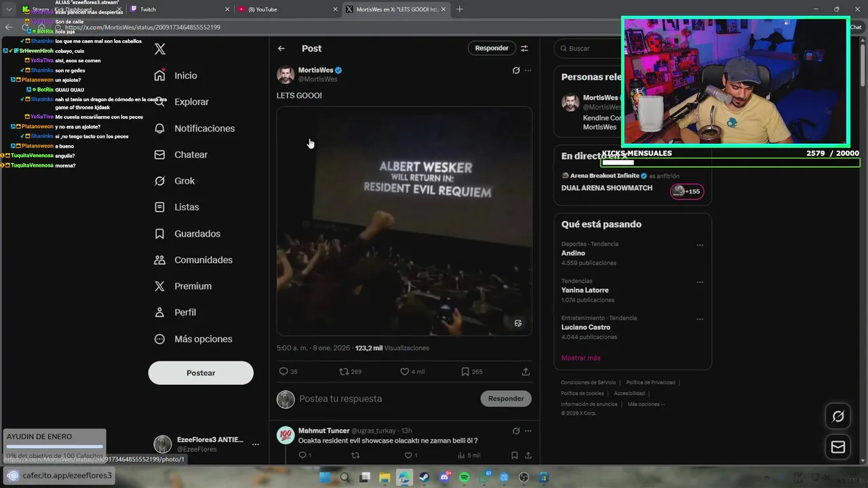Open Spotify from the taskbar
868x488 pixels.
point(465,477)
